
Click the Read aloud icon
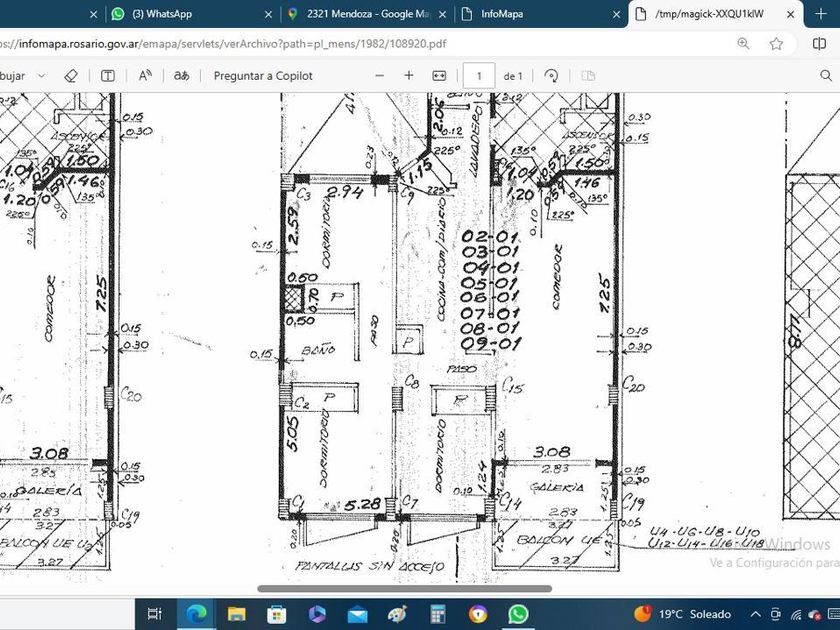coord(145,76)
